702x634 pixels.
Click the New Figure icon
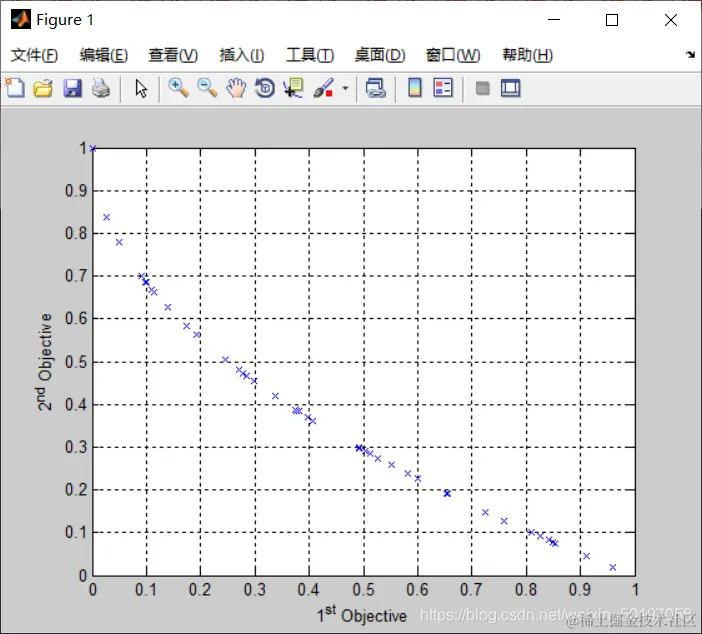(x=15, y=88)
